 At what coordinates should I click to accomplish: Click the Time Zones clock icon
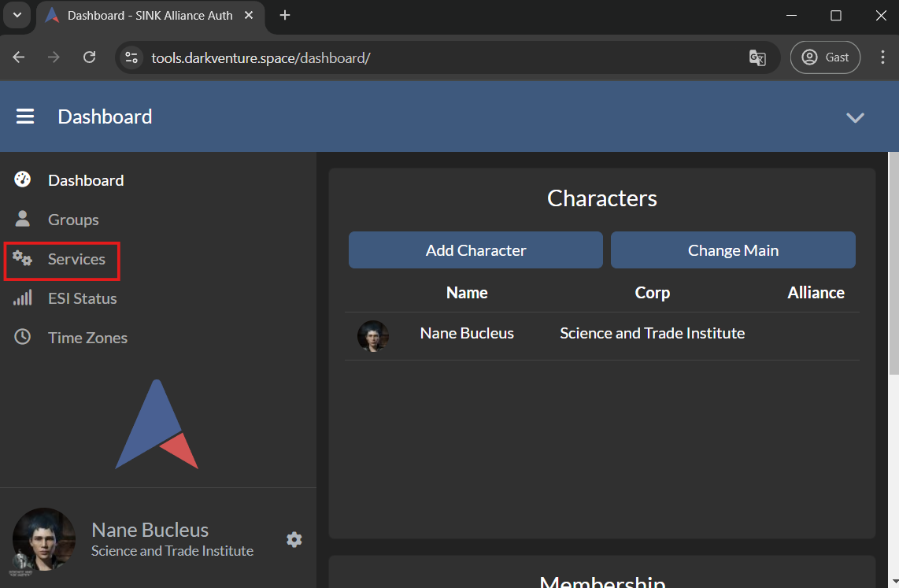tap(22, 337)
